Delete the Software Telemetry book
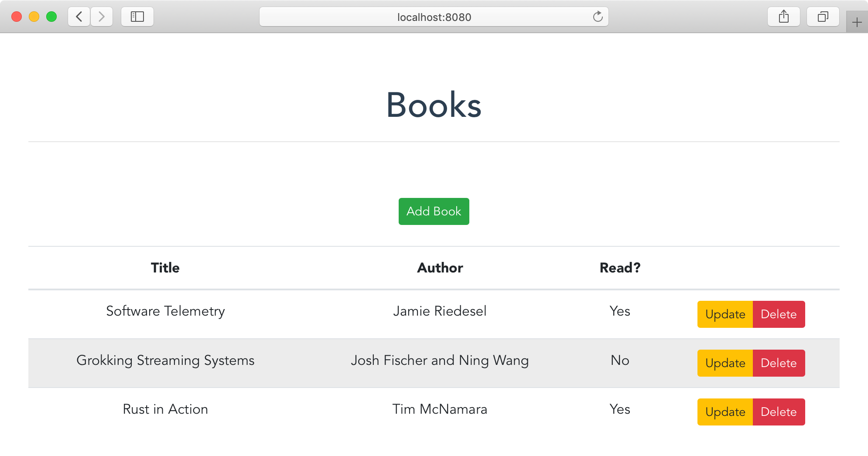This screenshot has height=456, width=868. 779,314
